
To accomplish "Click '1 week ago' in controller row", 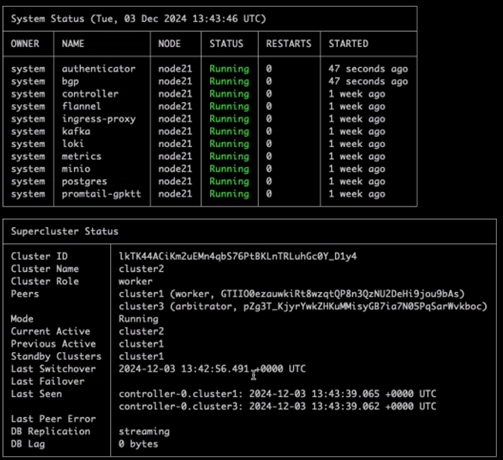I will coord(357,94).
